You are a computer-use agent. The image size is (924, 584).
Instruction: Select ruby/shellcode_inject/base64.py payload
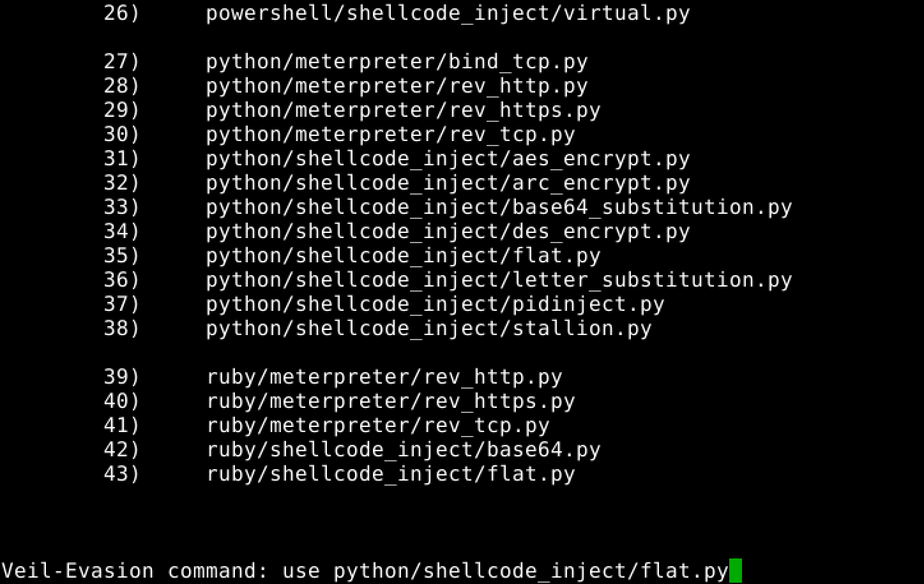(403, 450)
